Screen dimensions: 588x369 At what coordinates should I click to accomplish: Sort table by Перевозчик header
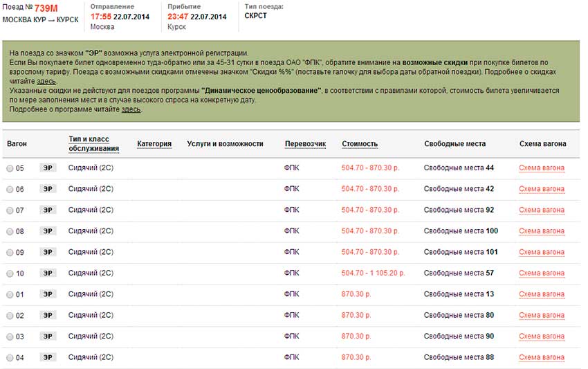[x=305, y=144]
